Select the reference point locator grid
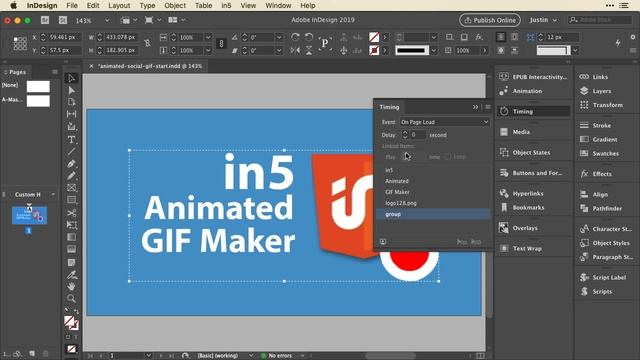640x360 pixels. pos(20,43)
